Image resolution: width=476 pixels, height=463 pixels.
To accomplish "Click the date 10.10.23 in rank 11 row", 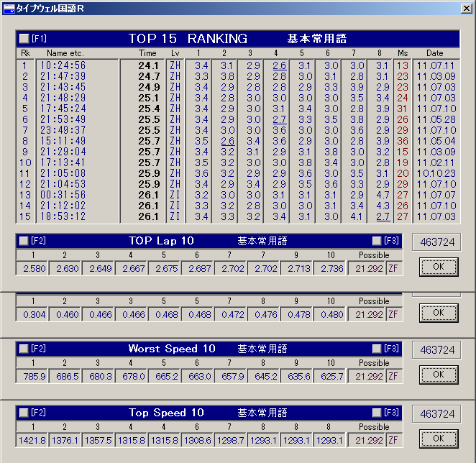I will pyautogui.click(x=436, y=173).
